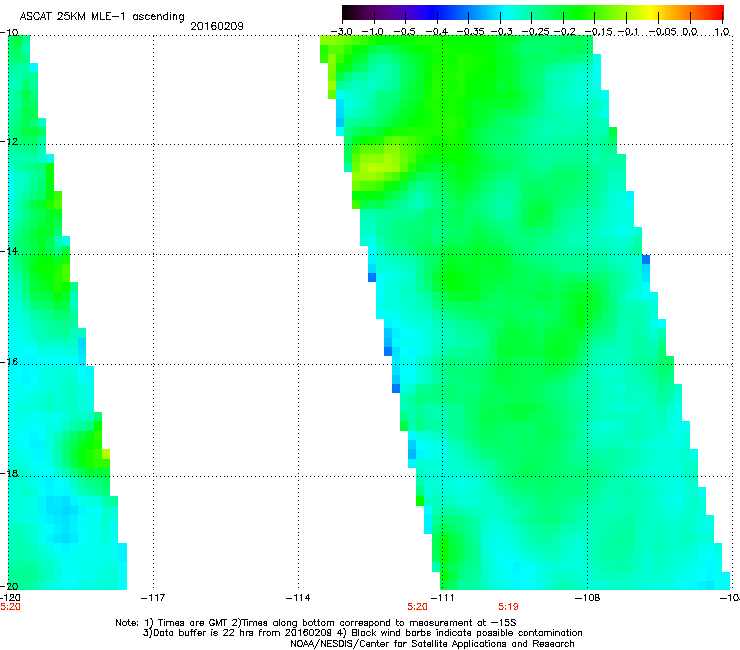
Task: Click the title 'ASCAT 25KM MLE-1 ascending'
Action: click(102, 16)
